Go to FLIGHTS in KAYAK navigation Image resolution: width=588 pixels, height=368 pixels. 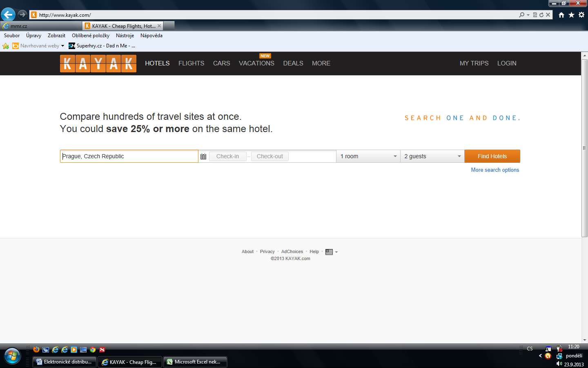pyautogui.click(x=191, y=63)
